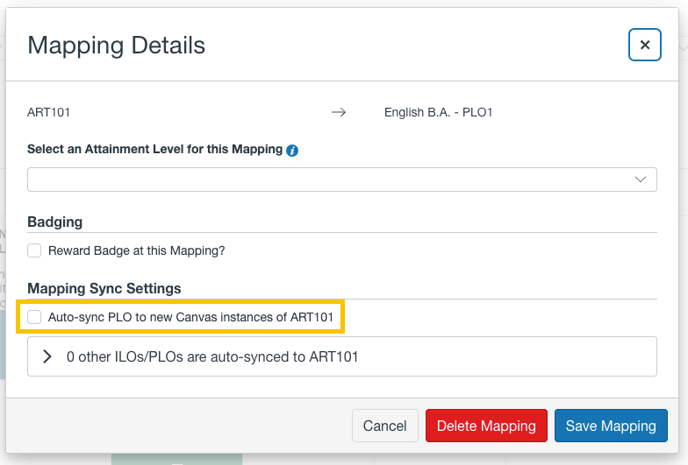Click the Badging section heading
This screenshot has height=465, width=688.
pyautogui.click(x=55, y=222)
